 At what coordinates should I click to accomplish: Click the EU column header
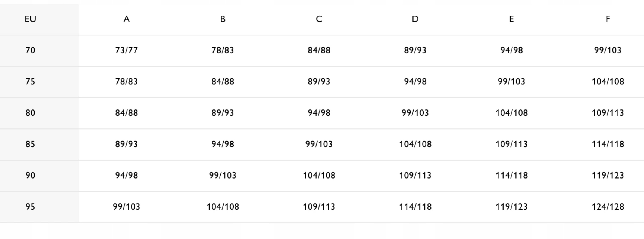tap(30, 19)
